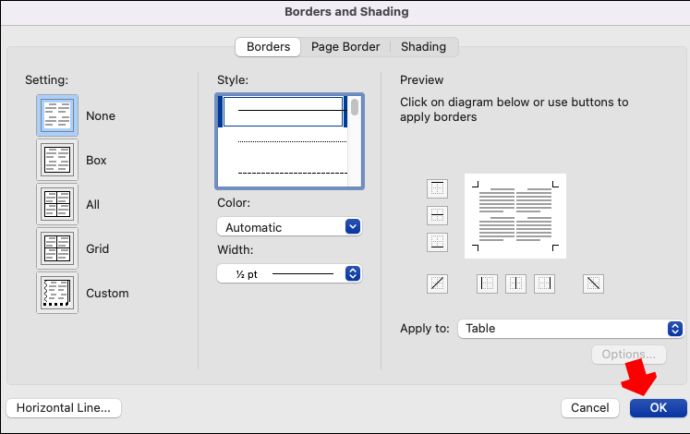The height and width of the screenshot is (434, 690).
Task: Switch to the Shading tab
Action: (x=423, y=47)
